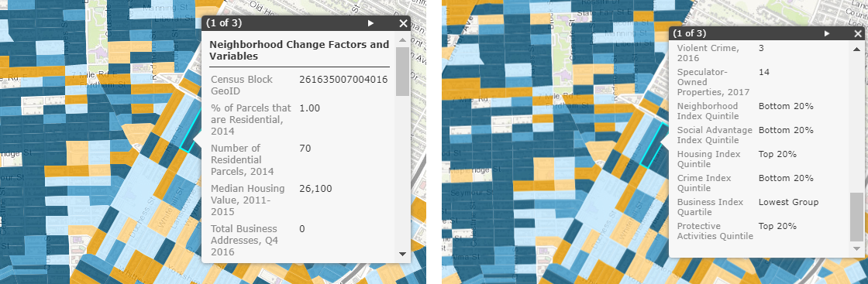Click scroll up arrow in left popup
This screenshot has width=868, height=284.
click(x=402, y=40)
